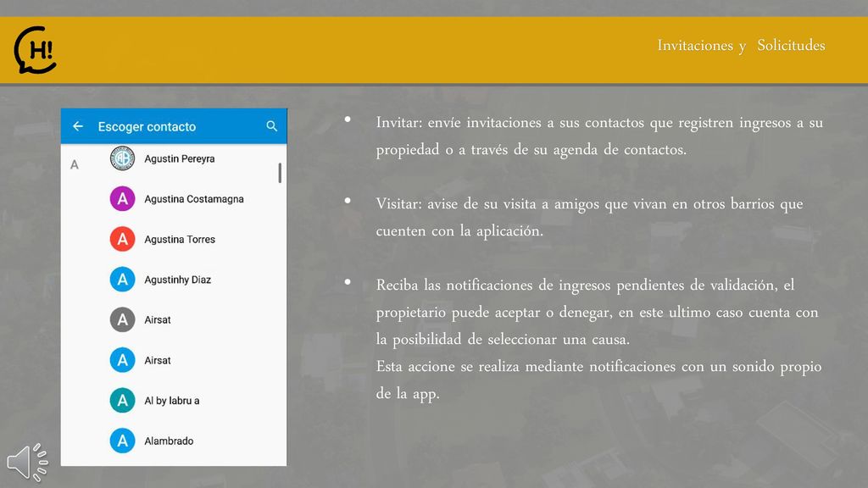Tap the gray Airsat avatar

(x=122, y=319)
